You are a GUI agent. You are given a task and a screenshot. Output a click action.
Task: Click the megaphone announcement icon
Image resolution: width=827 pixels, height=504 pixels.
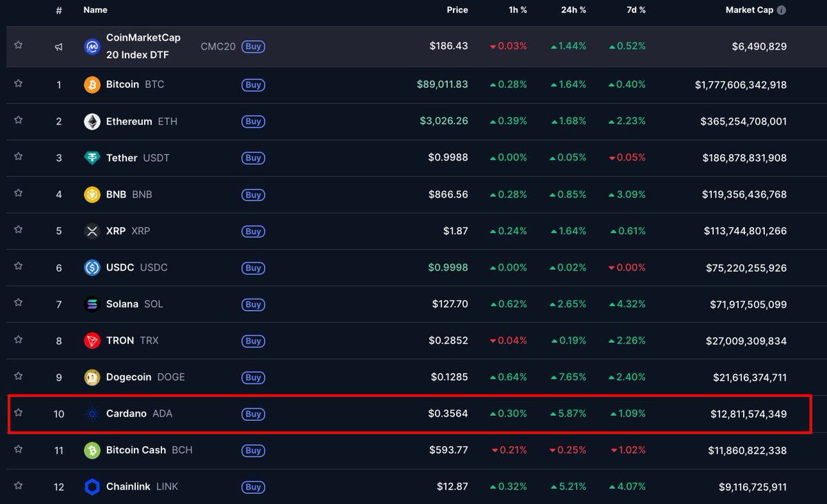point(58,46)
